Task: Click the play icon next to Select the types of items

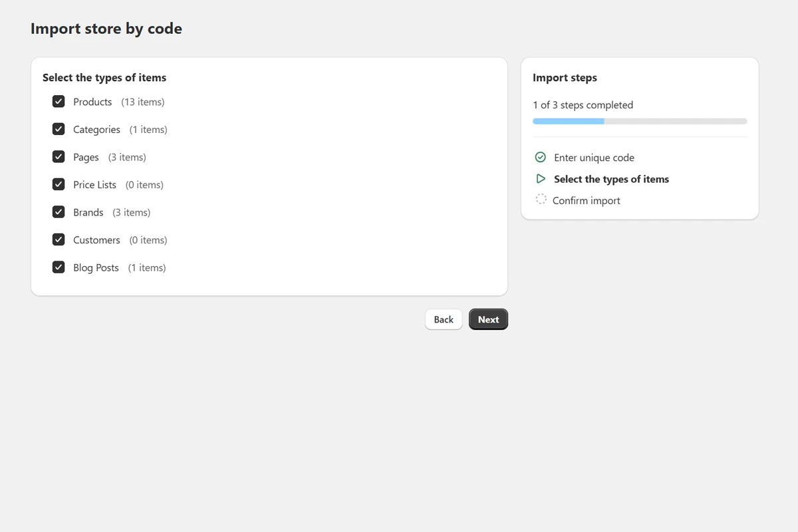Action: click(541, 178)
